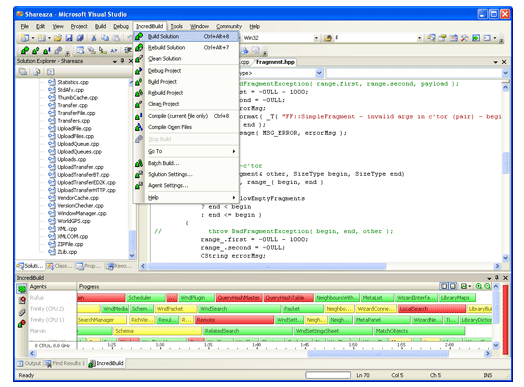Click the Save floppy disk icon
Viewport: 524px width, 387px height.
pos(69,38)
